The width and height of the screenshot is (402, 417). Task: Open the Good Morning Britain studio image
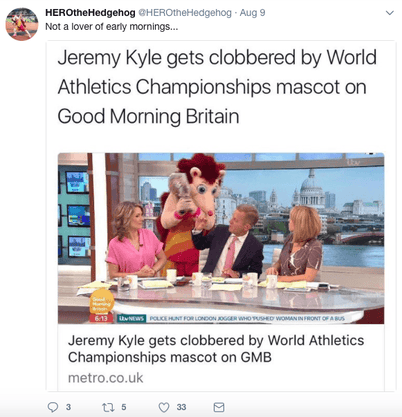pos(221,238)
